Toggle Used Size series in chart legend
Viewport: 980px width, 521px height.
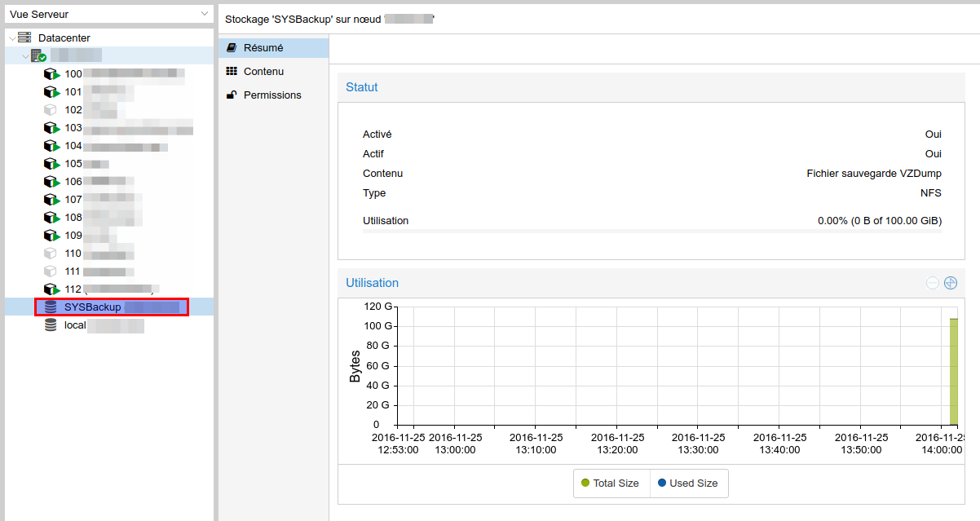point(687,483)
